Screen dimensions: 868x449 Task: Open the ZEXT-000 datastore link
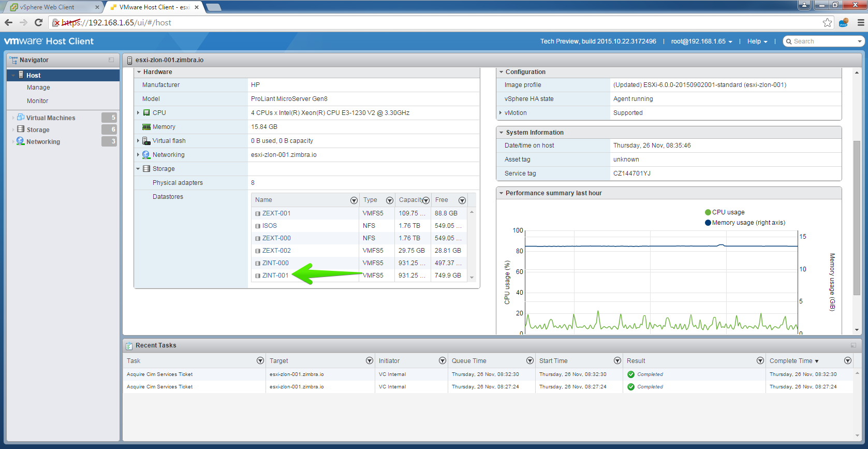pos(276,238)
